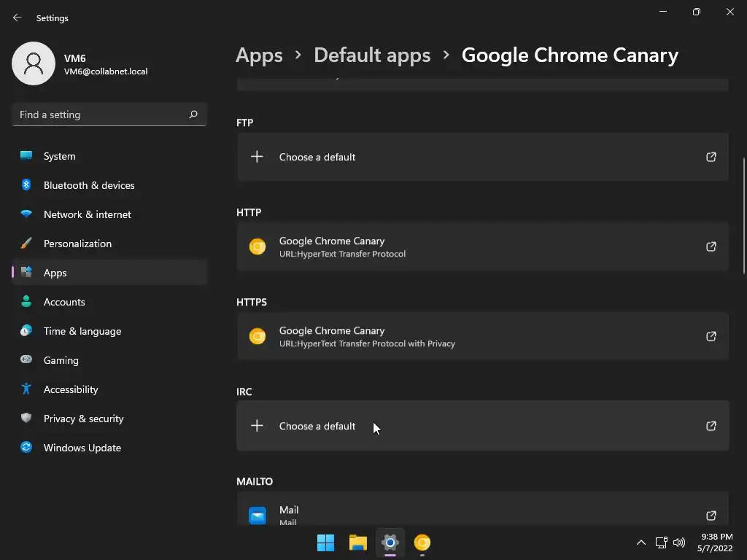Open the Bluetooth & devices settings
This screenshot has height=560, width=747.
[88, 185]
